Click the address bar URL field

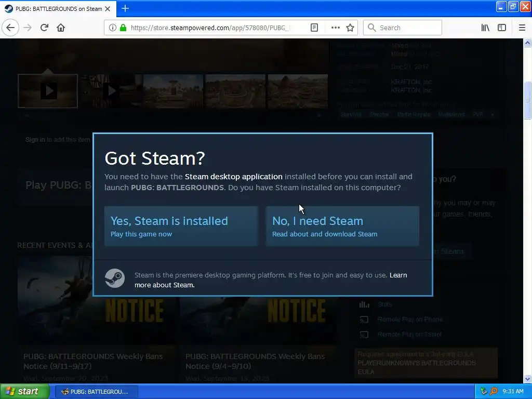(210, 28)
